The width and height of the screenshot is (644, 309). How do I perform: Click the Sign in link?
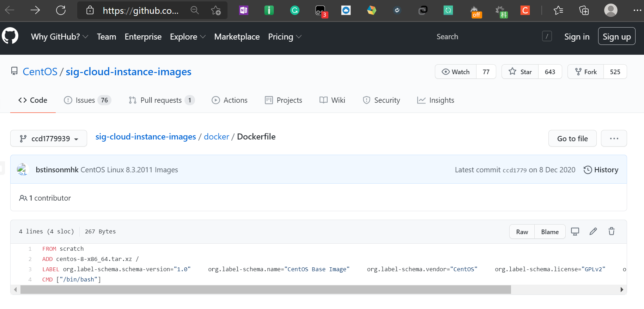[577, 37]
